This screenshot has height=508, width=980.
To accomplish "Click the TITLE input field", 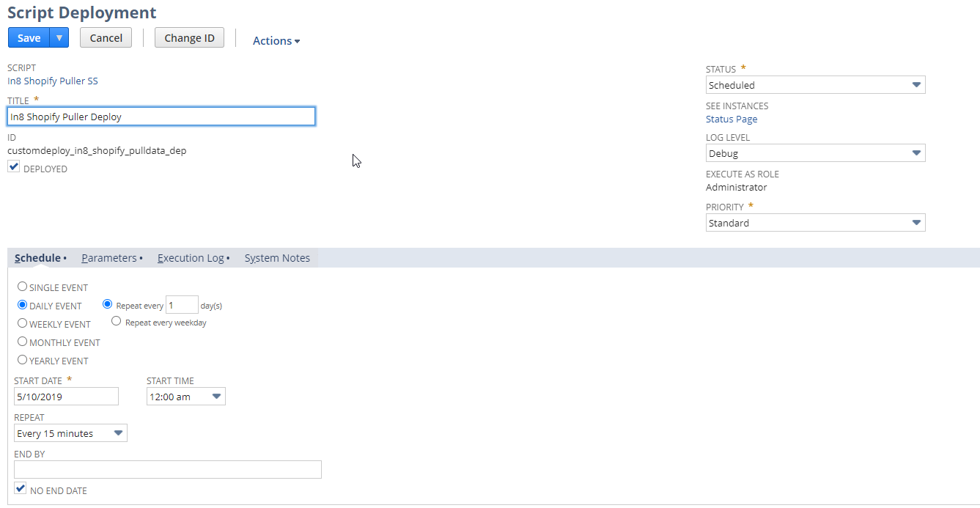I will pos(161,116).
